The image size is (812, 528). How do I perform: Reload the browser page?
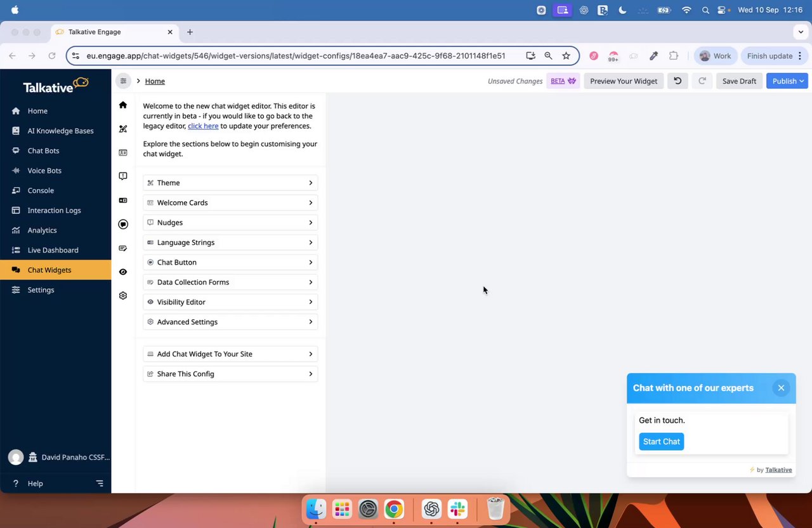tap(52, 56)
